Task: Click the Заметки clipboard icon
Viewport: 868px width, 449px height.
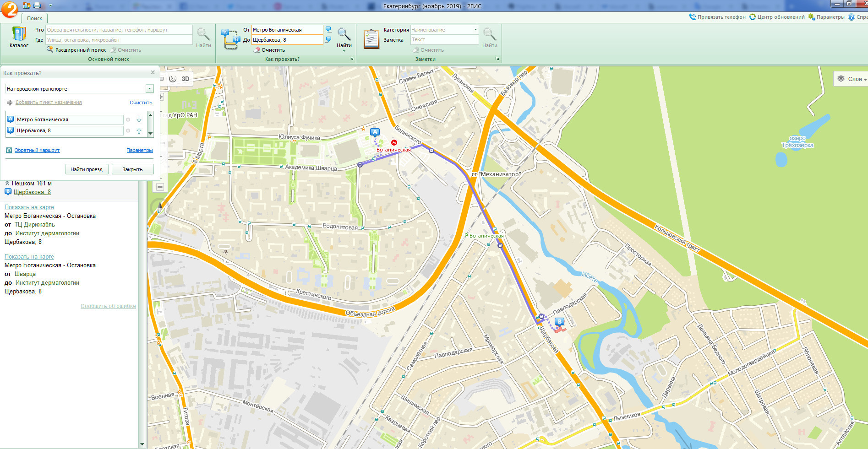Action: click(x=371, y=39)
